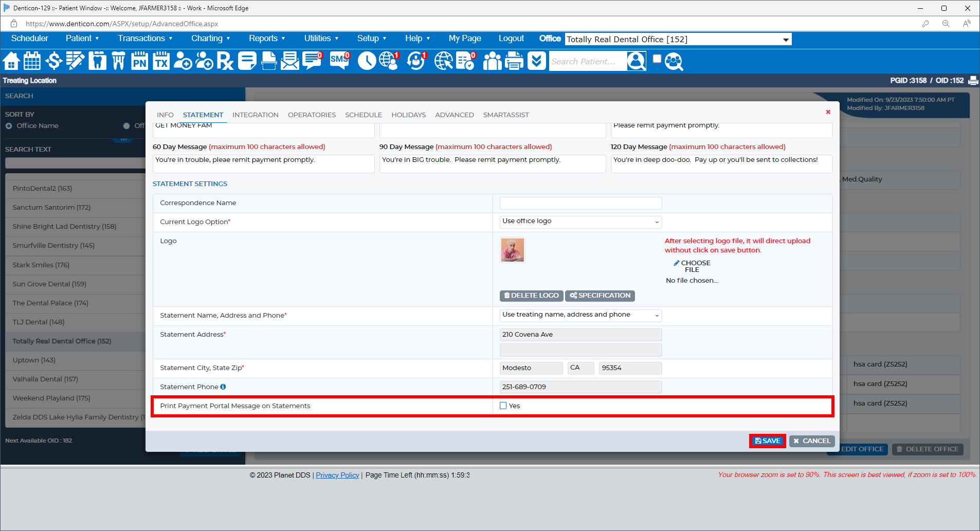Click the Home icon in the toolbar
Screen dimensions: 980x531
point(11,61)
